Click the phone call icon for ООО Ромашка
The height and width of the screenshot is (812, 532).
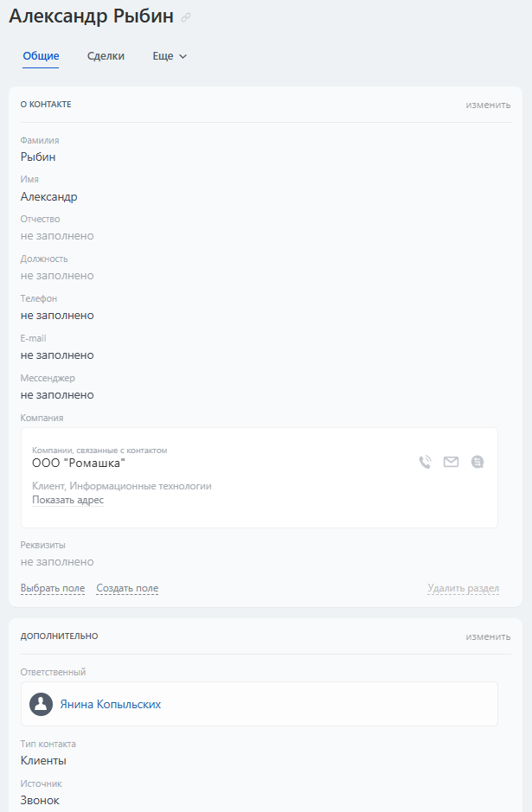(x=425, y=462)
